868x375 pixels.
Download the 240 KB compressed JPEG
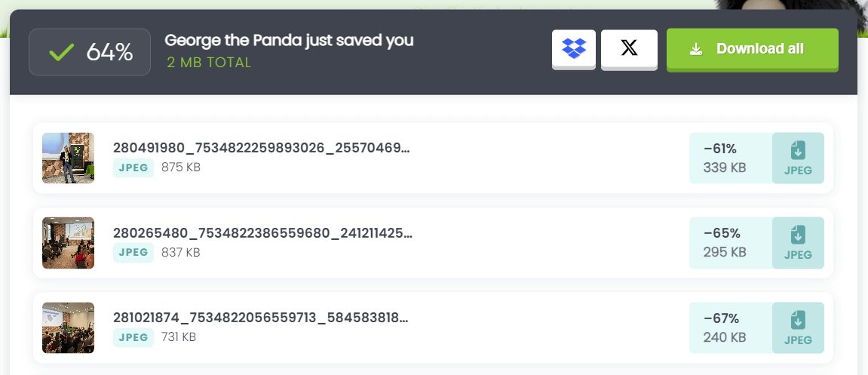(798, 328)
